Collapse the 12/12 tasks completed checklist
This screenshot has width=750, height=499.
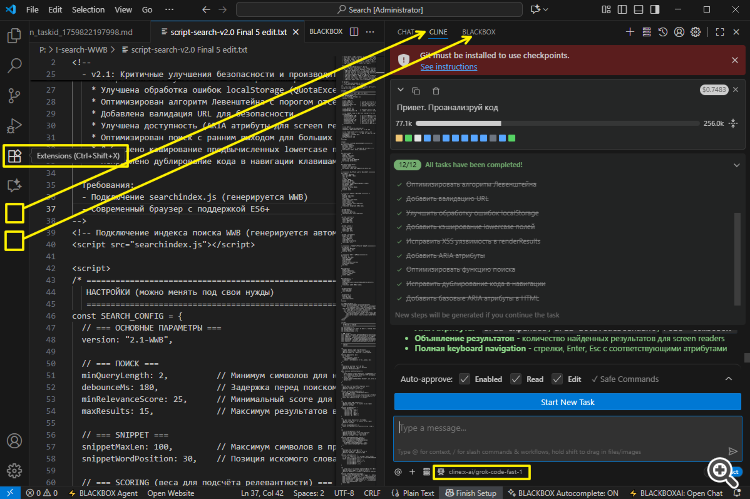pyautogui.click(x=737, y=165)
